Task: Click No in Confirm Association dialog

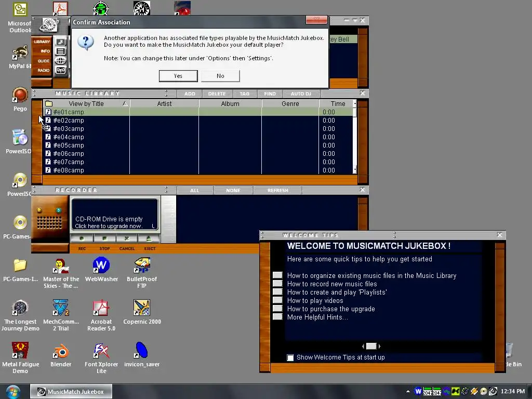Action: [x=220, y=76]
